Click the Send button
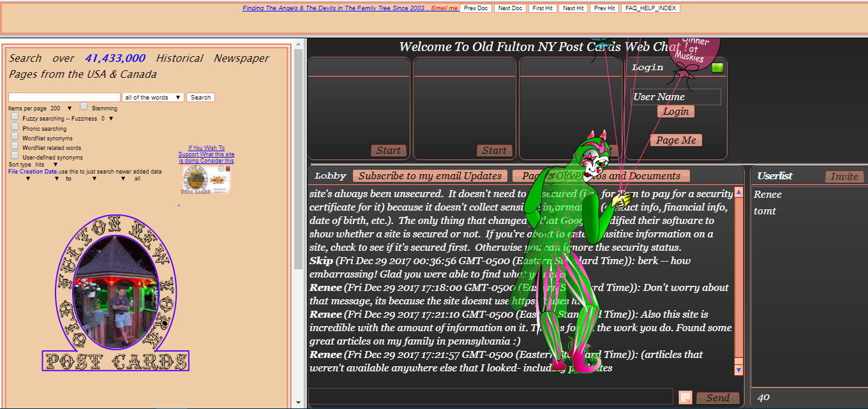Image resolution: width=868 pixels, height=409 pixels. 717,398
